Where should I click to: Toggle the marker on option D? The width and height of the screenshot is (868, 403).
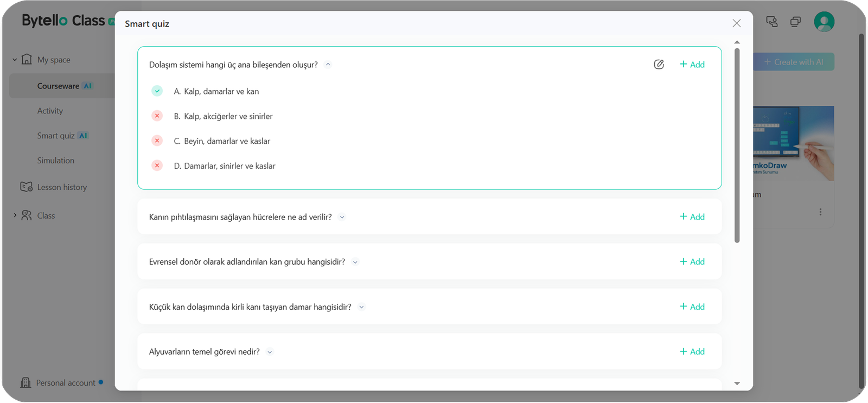[x=157, y=166]
